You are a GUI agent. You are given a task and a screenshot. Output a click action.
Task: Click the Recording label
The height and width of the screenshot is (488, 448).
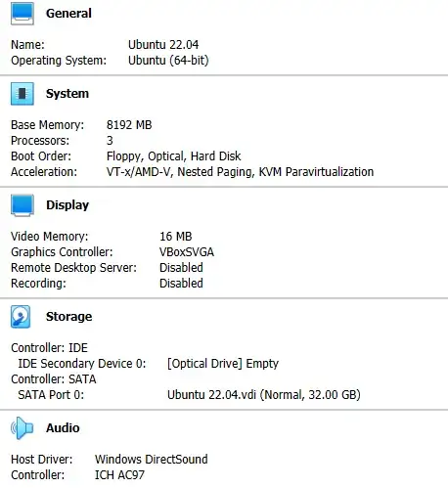[x=38, y=284]
